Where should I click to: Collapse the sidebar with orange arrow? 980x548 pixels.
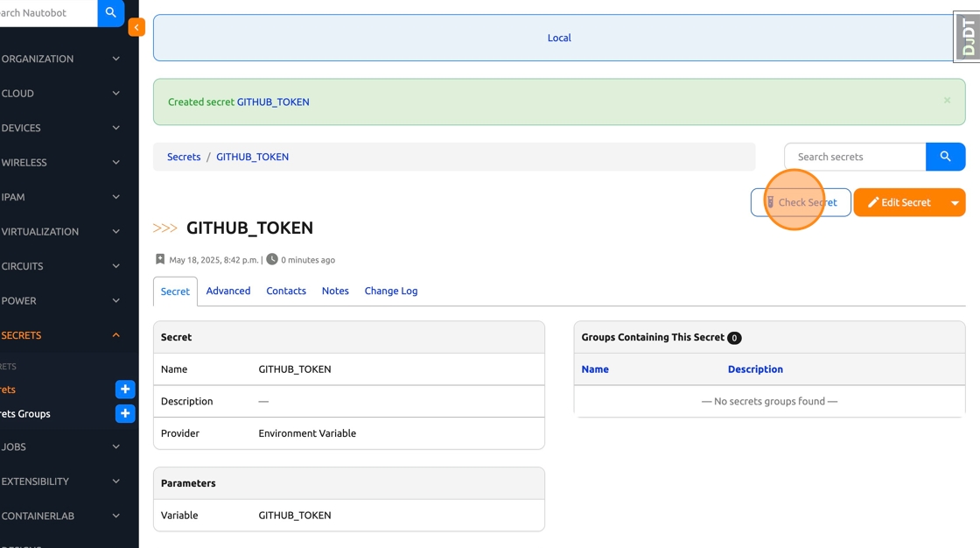pos(136,27)
